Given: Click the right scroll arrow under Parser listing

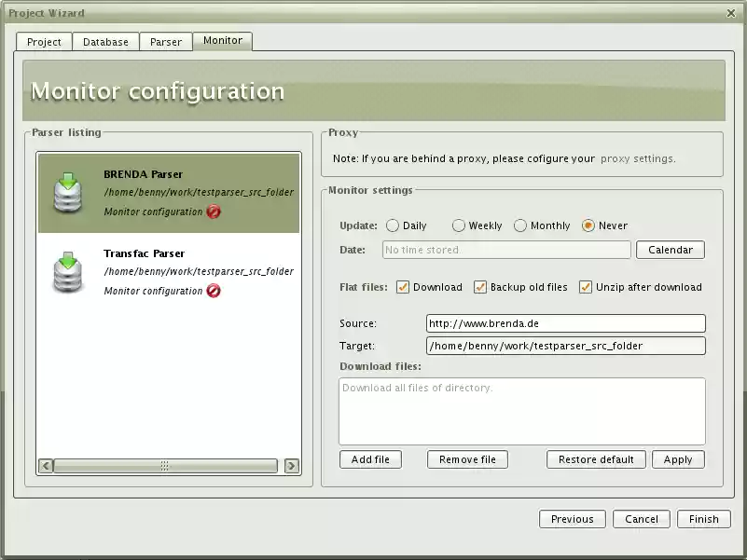Looking at the screenshot, I should pos(292,465).
